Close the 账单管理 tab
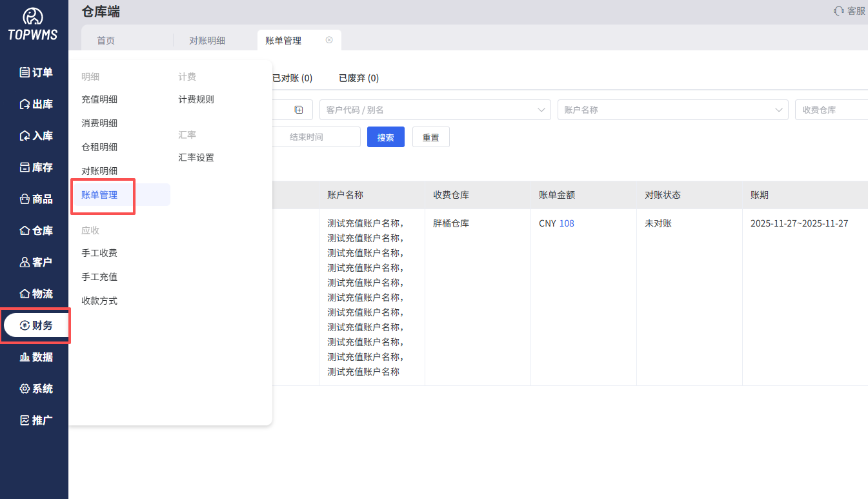Viewport: 868px width, 499px height. coord(329,40)
